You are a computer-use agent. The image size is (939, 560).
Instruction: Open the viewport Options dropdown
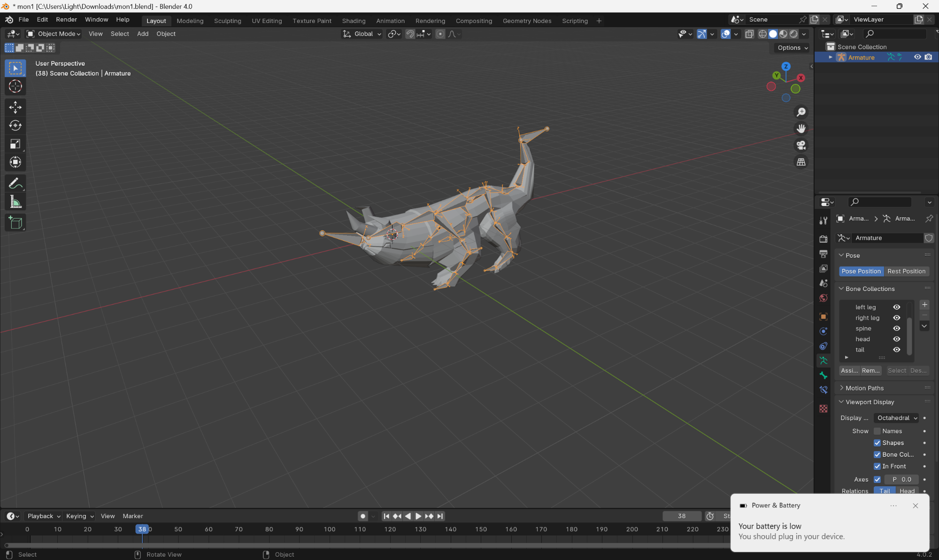tap(793, 48)
